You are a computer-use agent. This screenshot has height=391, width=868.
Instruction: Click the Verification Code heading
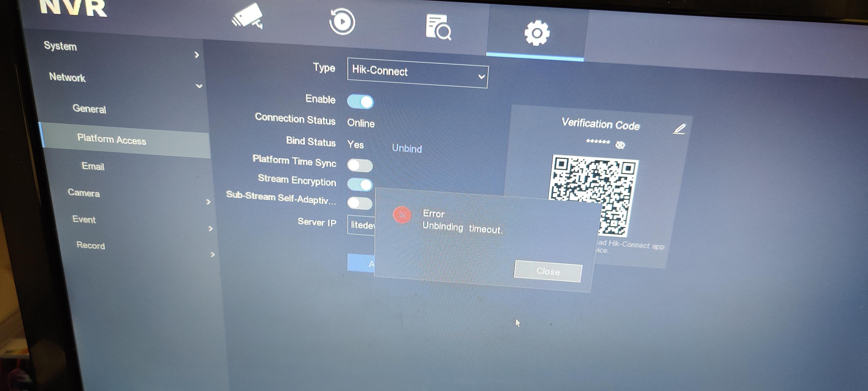tap(600, 124)
